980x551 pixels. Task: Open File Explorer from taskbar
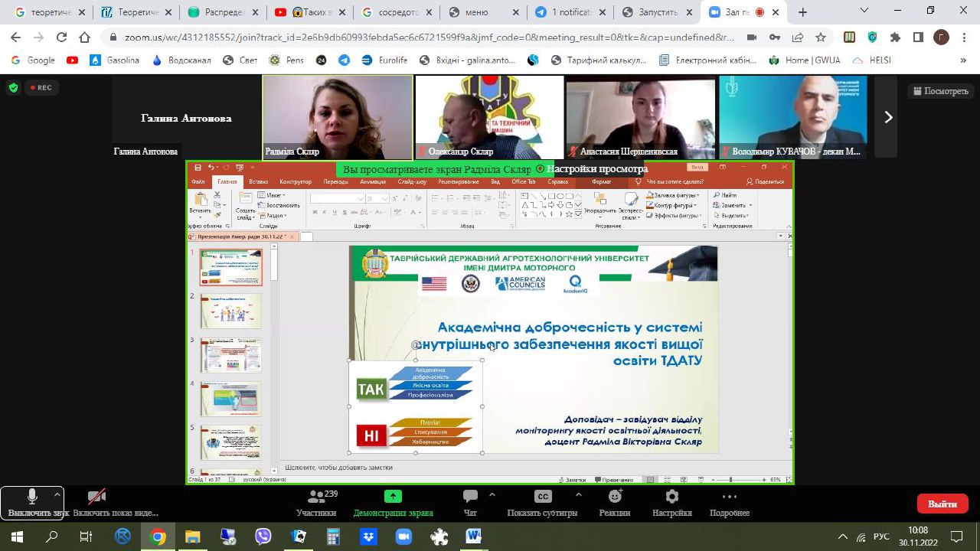192,536
